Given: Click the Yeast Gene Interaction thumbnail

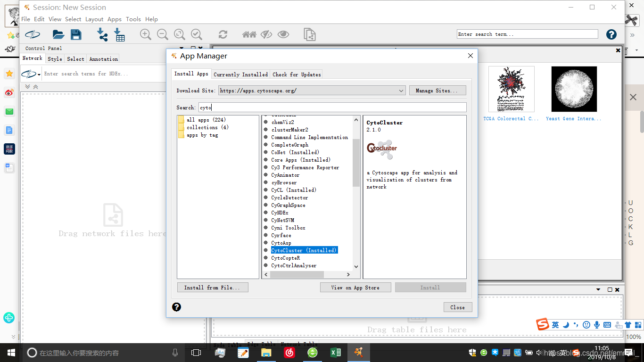Looking at the screenshot, I should 574,89.
